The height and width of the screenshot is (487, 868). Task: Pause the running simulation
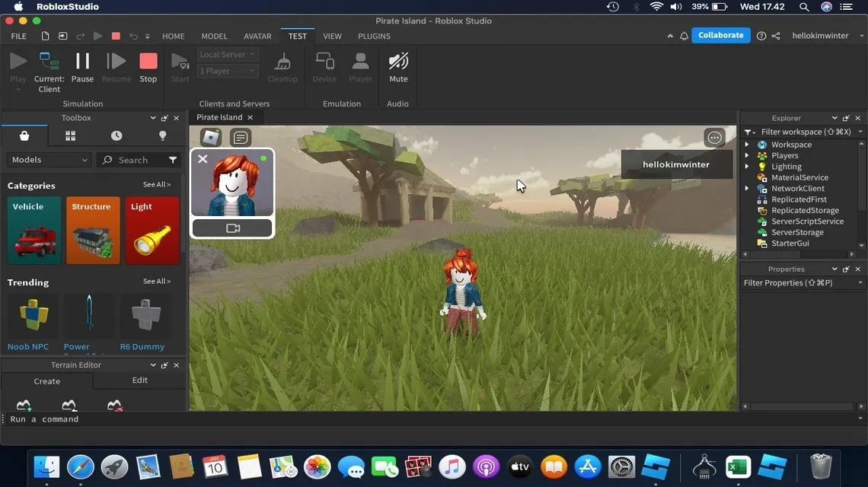pyautogui.click(x=82, y=68)
